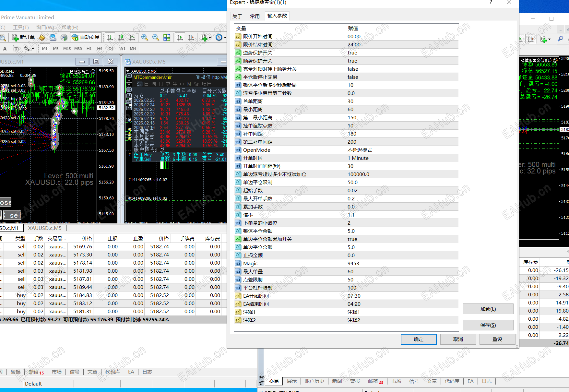Screen dimensions: 569x392
Task: Toggle the 自动交易 (AutoTrading) toolbar icon
Action: [x=85, y=37]
